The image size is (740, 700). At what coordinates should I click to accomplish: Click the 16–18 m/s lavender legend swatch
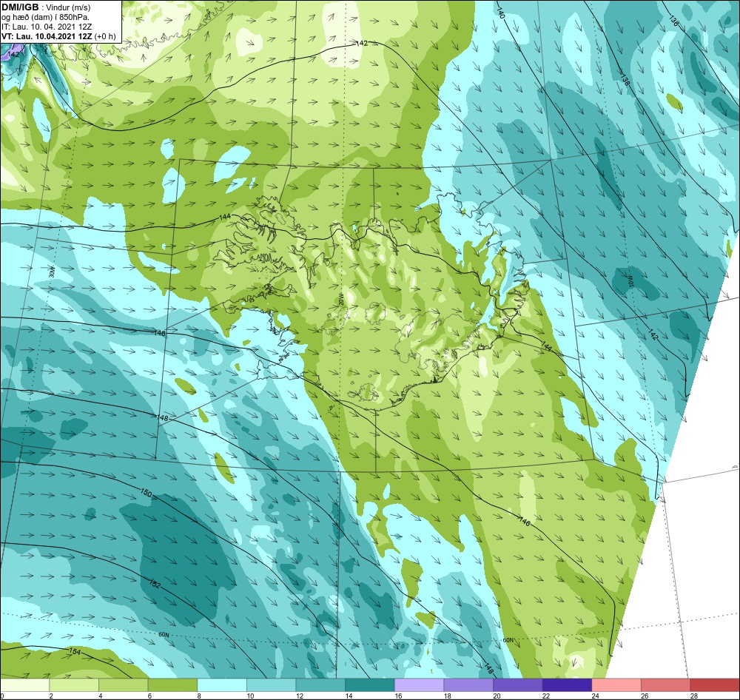click(419, 685)
